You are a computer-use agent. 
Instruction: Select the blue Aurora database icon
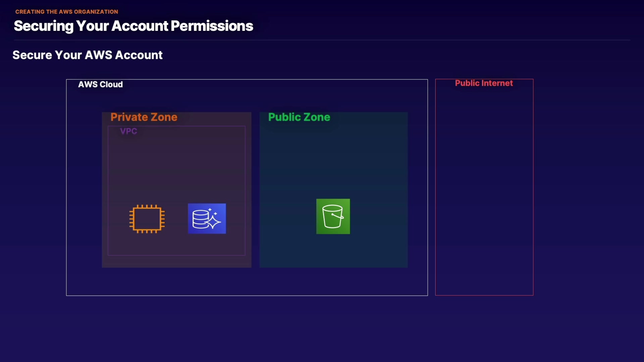point(207,219)
